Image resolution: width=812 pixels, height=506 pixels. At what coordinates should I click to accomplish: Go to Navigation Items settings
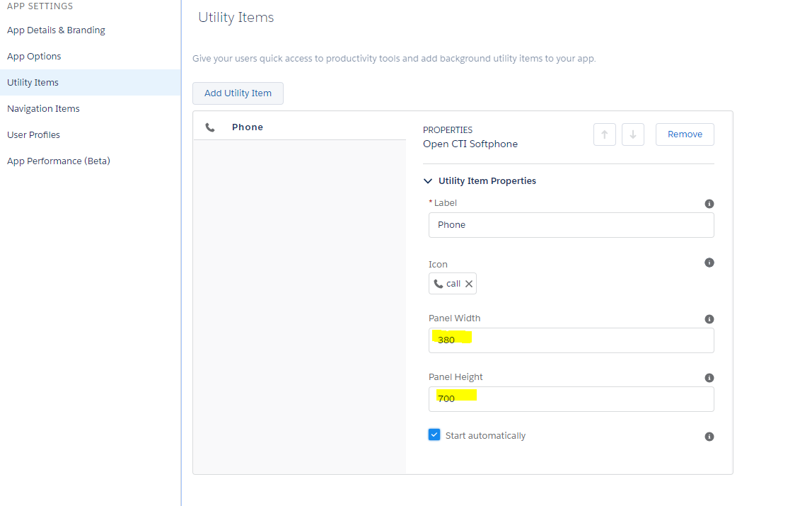tap(43, 109)
